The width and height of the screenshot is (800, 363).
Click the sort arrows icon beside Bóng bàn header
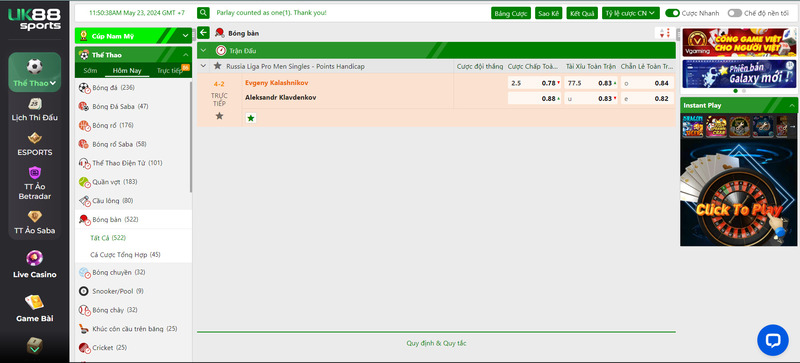point(665,33)
